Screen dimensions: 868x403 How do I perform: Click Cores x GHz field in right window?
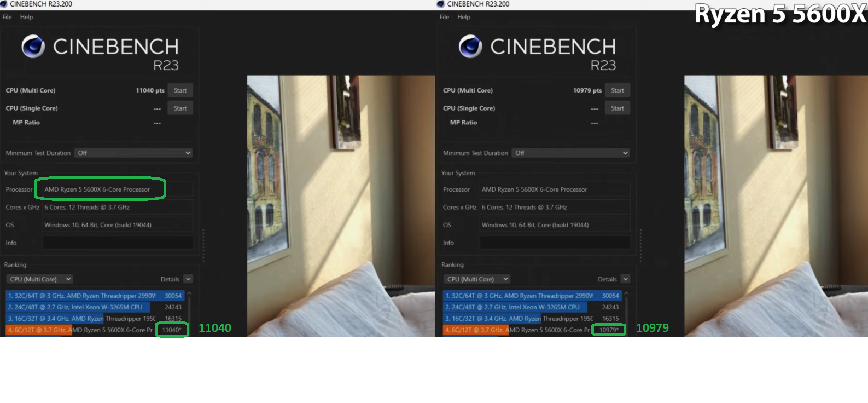point(555,207)
